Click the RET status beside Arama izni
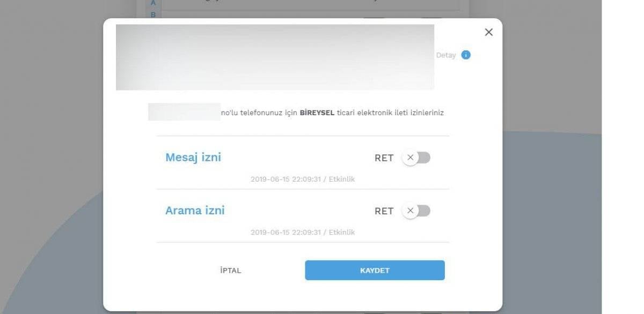 (x=384, y=211)
